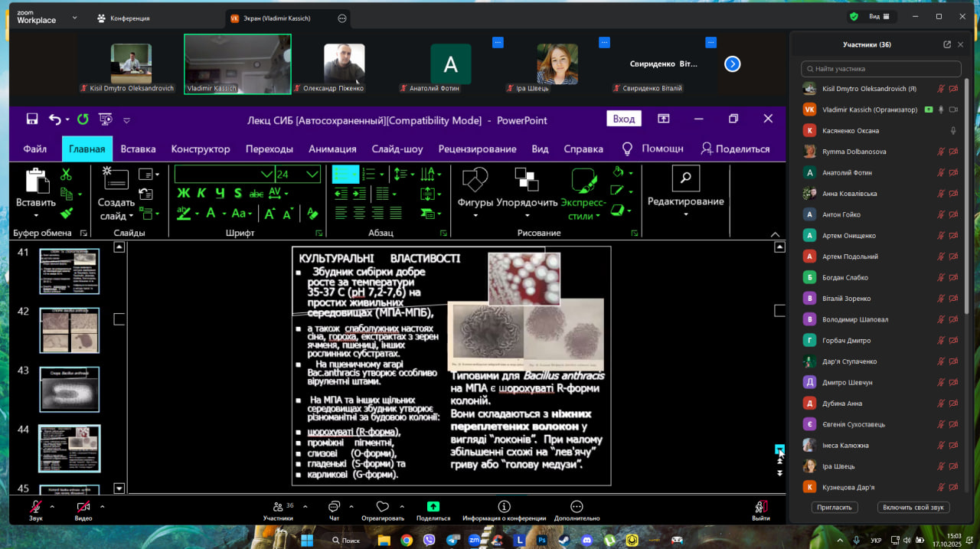Open the font size dropdown showing 24
The width and height of the screenshot is (980, 549).
point(312,175)
